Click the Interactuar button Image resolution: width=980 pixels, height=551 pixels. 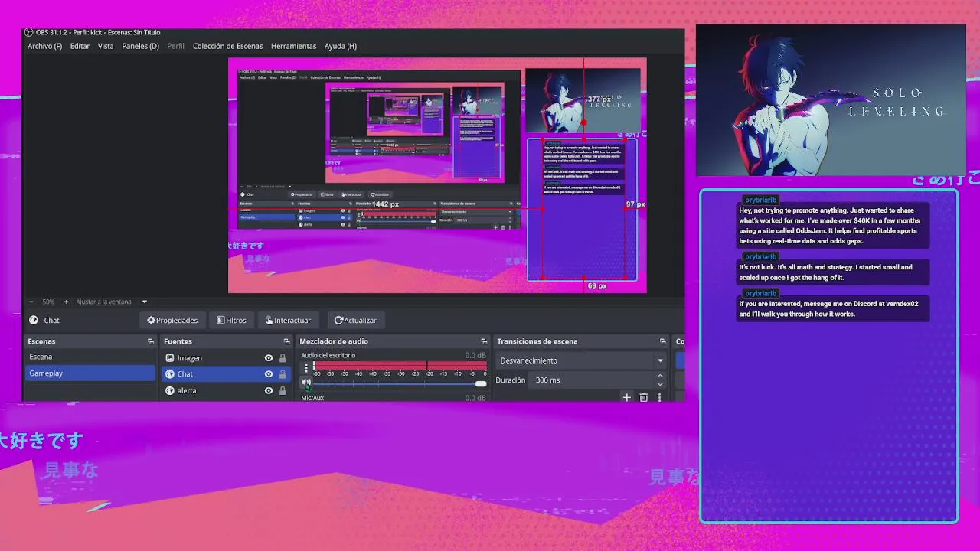click(x=288, y=321)
